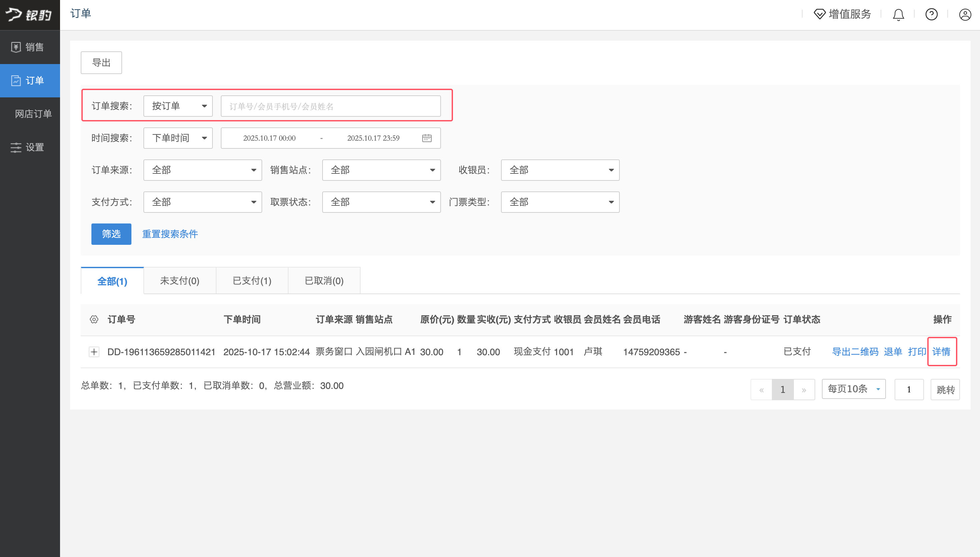980x557 pixels.
Task: Click the 详情 link for the order
Action: pyautogui.click(x=941, y=352)
